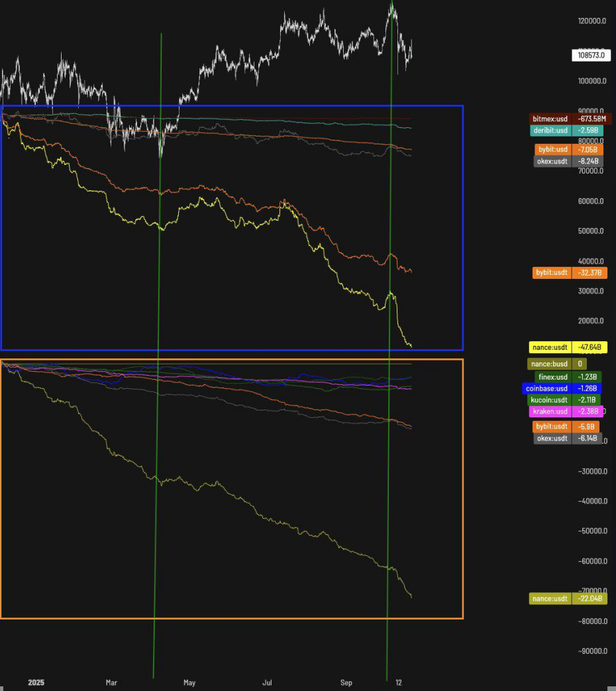
Task: Click the Jul marker on time axis
Action: (x=268, y=682)
